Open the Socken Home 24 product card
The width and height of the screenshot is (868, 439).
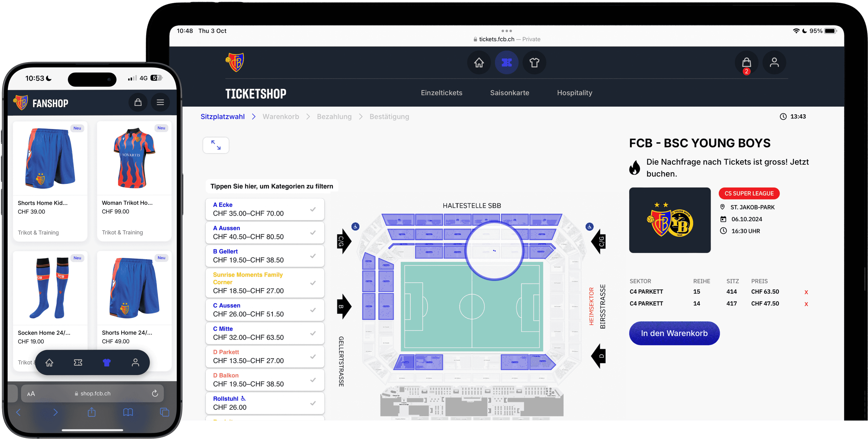[50, 311]
